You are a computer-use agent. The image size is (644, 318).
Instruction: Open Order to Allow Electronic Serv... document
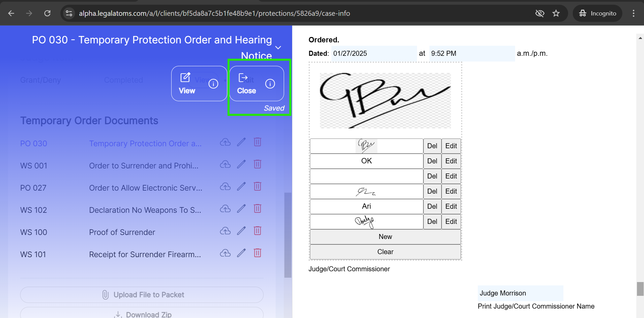[x=146, y=188]
